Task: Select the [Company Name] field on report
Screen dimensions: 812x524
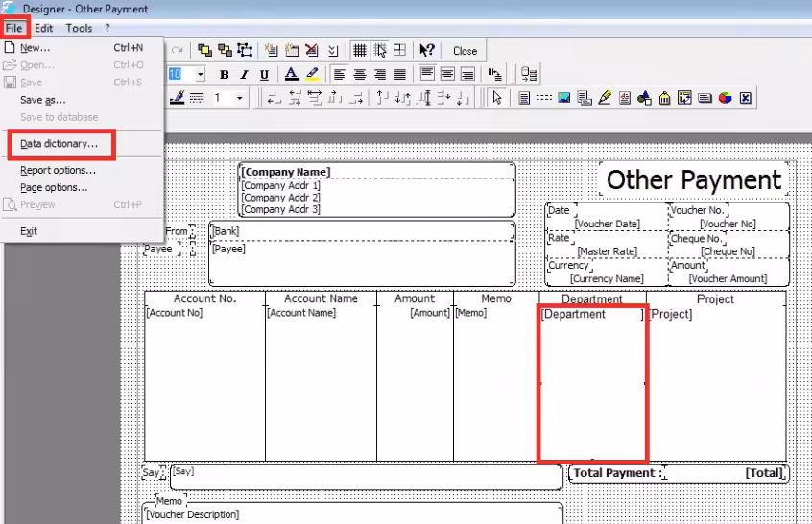Action: [x=377, y=172]
